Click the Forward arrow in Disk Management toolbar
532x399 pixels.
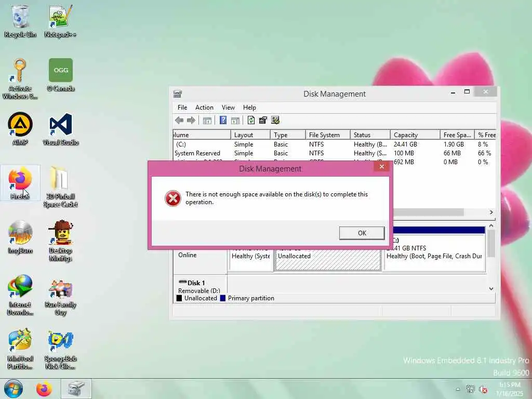click(191, 121)
